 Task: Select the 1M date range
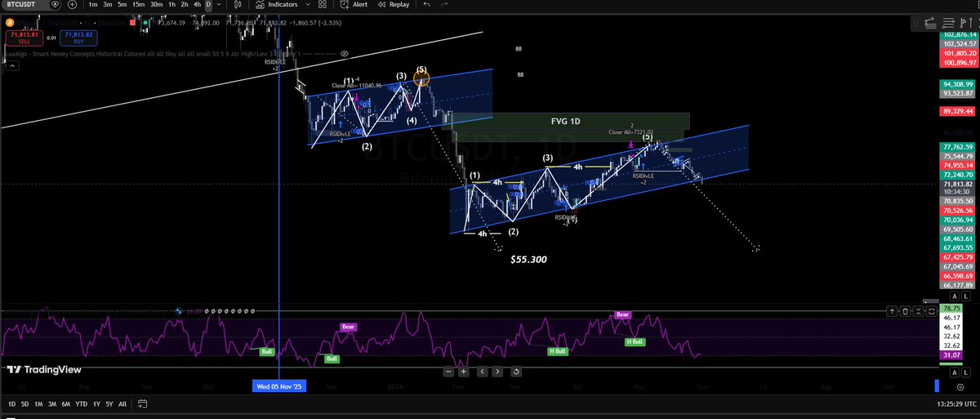38,404
